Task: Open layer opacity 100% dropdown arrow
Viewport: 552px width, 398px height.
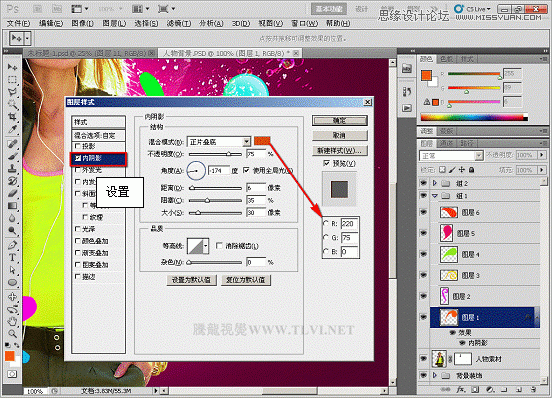Action: click(542, 155)
